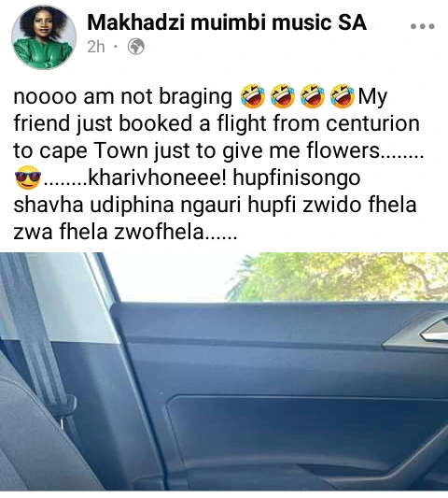Click the third rolling-laughing emoji
448x498 pixels.
[313, 96]
